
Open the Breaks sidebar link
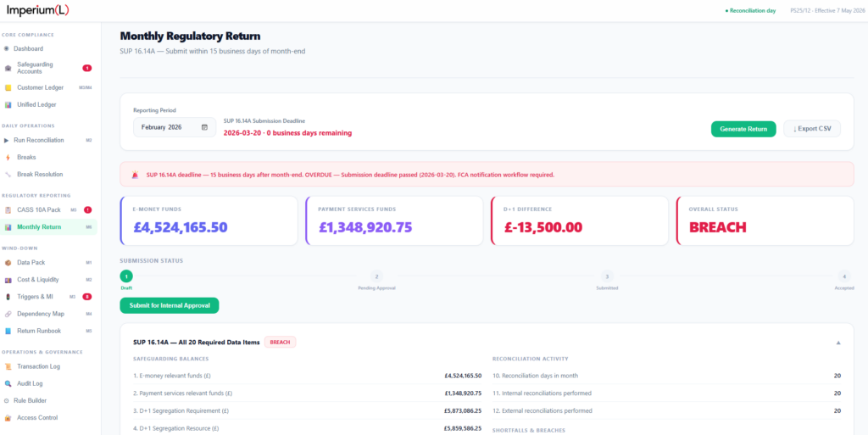[x=48, y=157]
